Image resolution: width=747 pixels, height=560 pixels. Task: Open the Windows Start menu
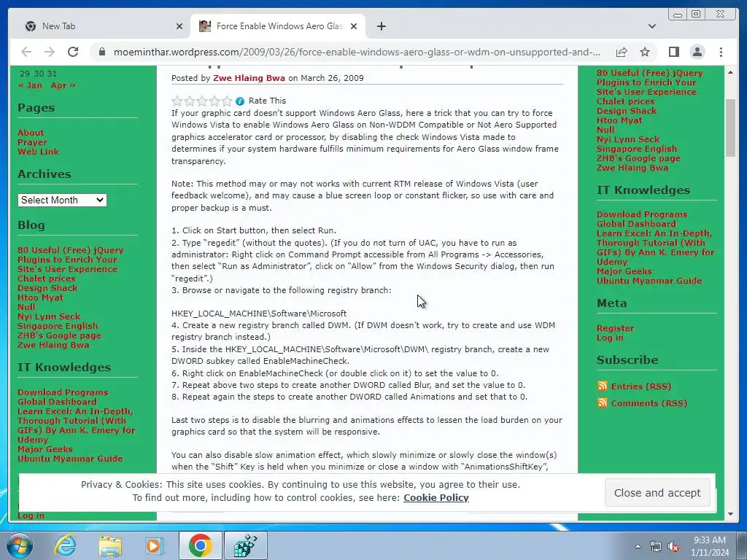tap(19, 545)
